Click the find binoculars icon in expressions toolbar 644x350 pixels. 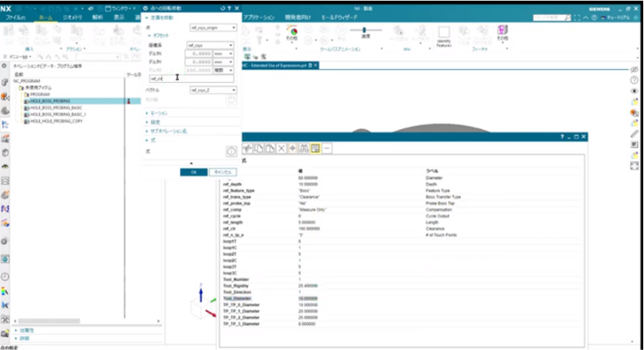point(304,149)
